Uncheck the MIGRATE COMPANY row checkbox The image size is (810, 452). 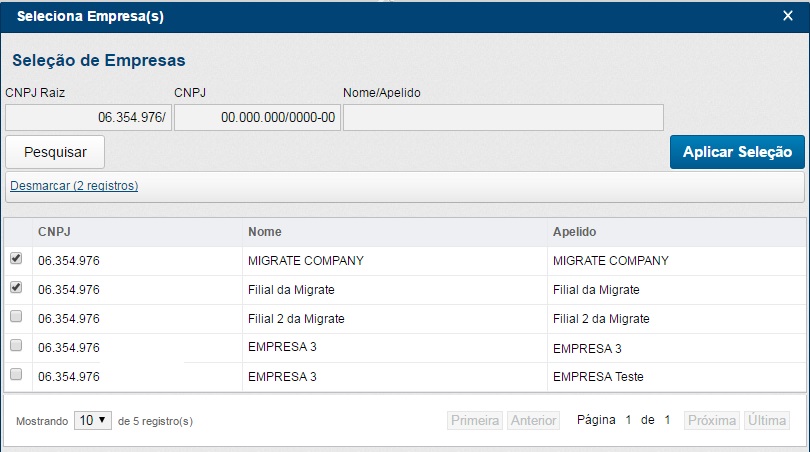pyautogui.click(x=16, y=259)
